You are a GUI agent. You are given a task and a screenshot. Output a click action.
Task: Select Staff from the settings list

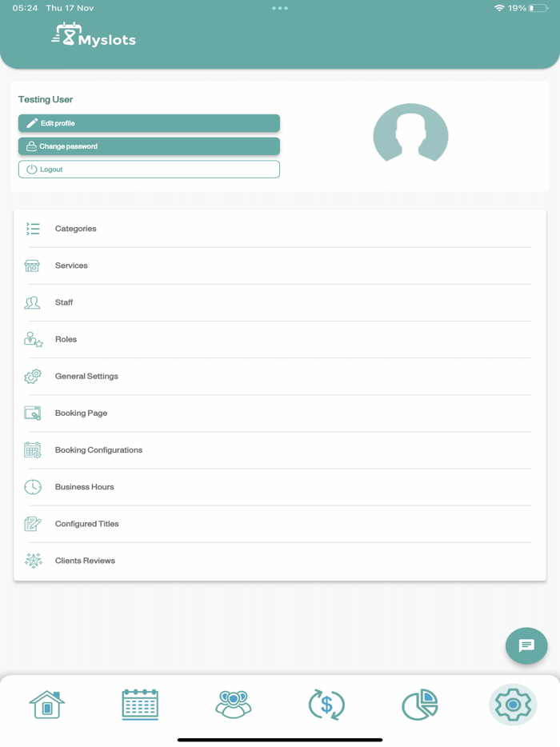[280, 302]
